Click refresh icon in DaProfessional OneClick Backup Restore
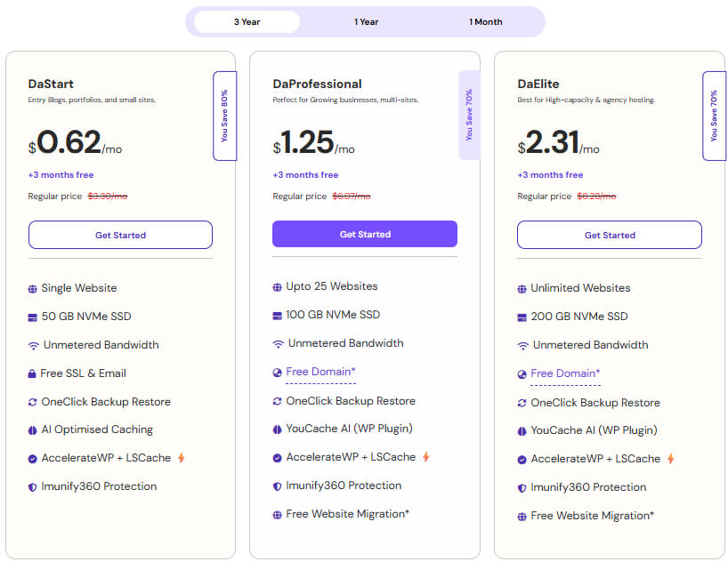 pyautogui.click(x=277, y=401)
